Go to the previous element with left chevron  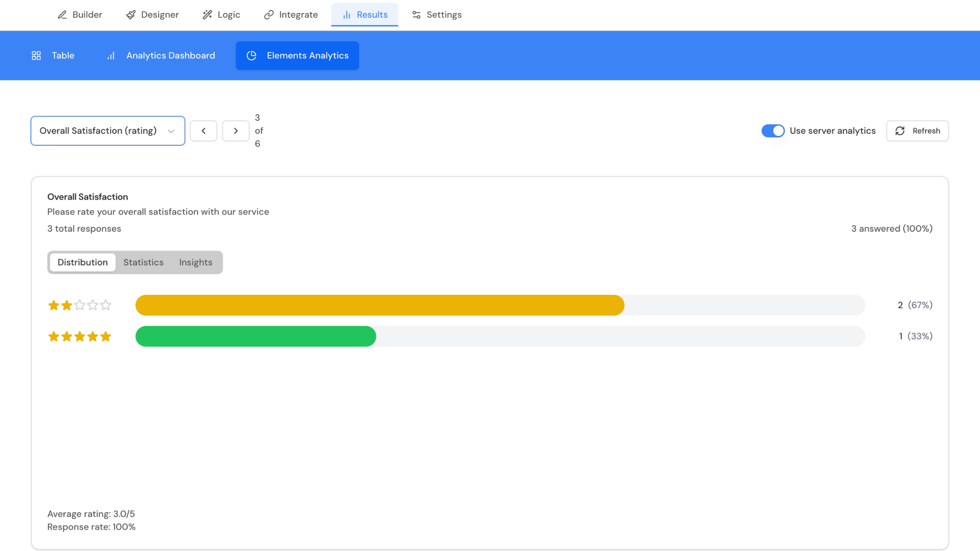click(x=203, y=131)
